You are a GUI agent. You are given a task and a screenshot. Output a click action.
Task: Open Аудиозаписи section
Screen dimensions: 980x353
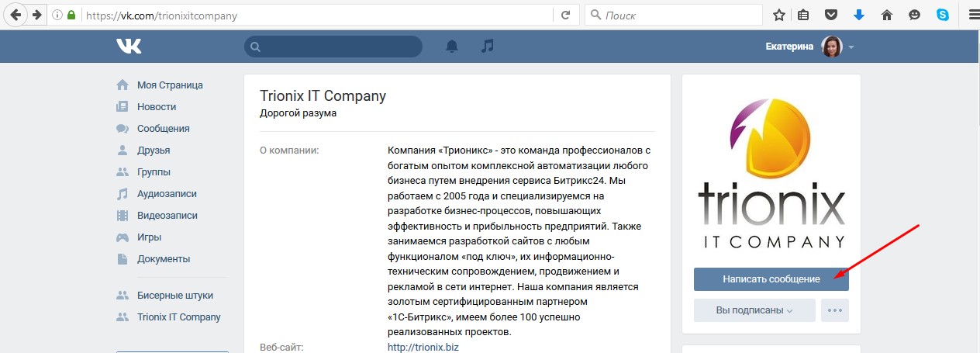pos(167,193)
